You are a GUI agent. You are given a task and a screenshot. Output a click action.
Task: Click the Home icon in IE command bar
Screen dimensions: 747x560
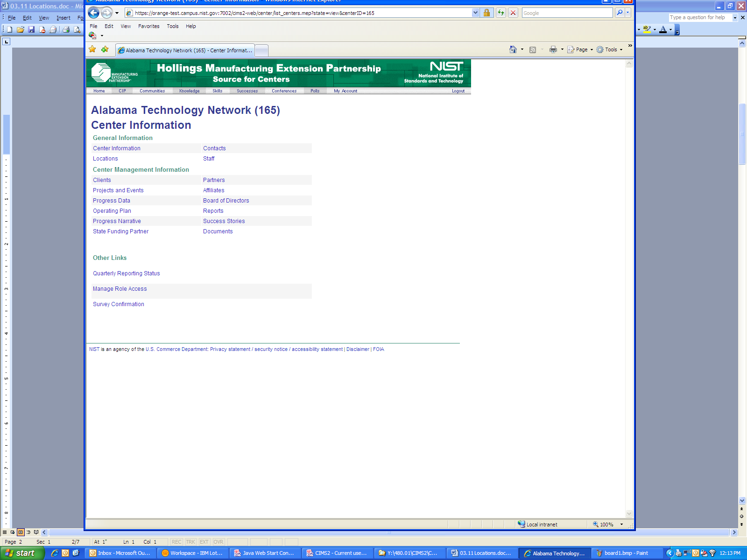click(x=513, y=49)
